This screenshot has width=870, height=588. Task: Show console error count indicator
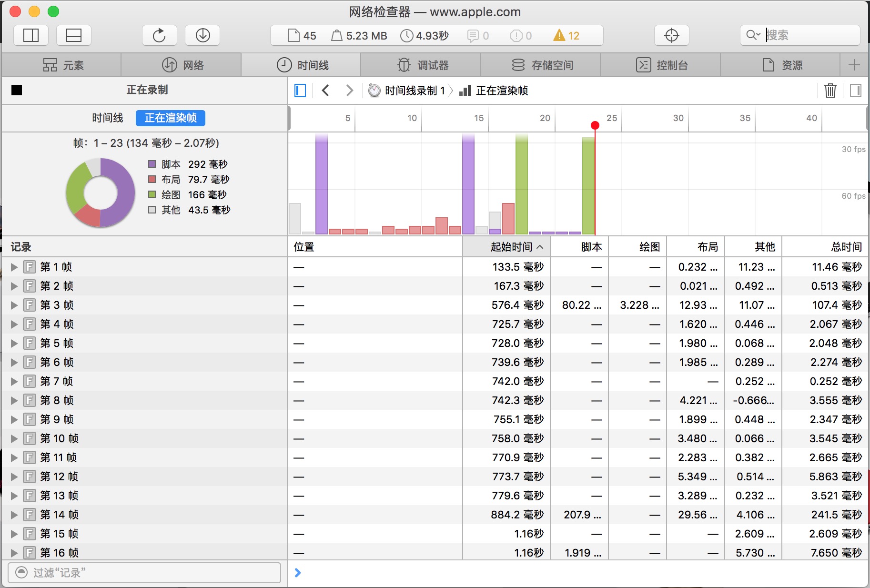click(x=521, y=36)
